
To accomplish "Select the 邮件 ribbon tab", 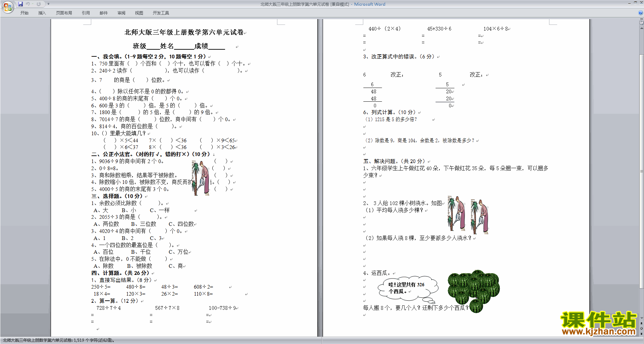I will (x=104, y=13).
